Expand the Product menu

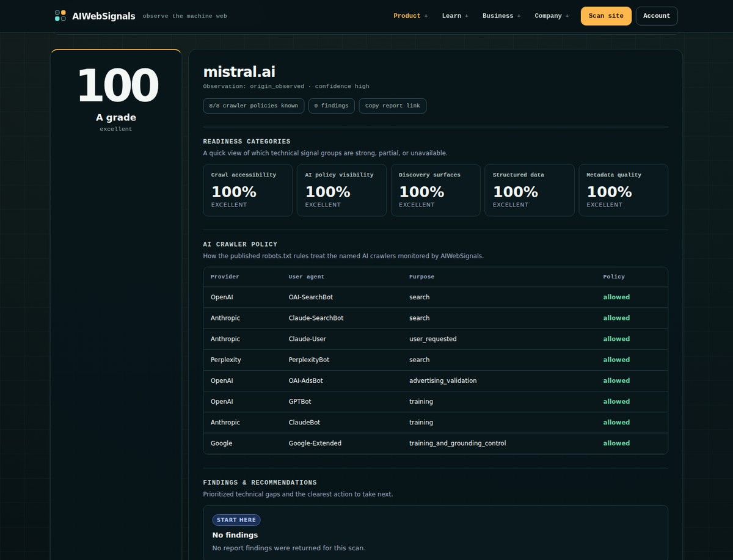click(x=410, y=16)
